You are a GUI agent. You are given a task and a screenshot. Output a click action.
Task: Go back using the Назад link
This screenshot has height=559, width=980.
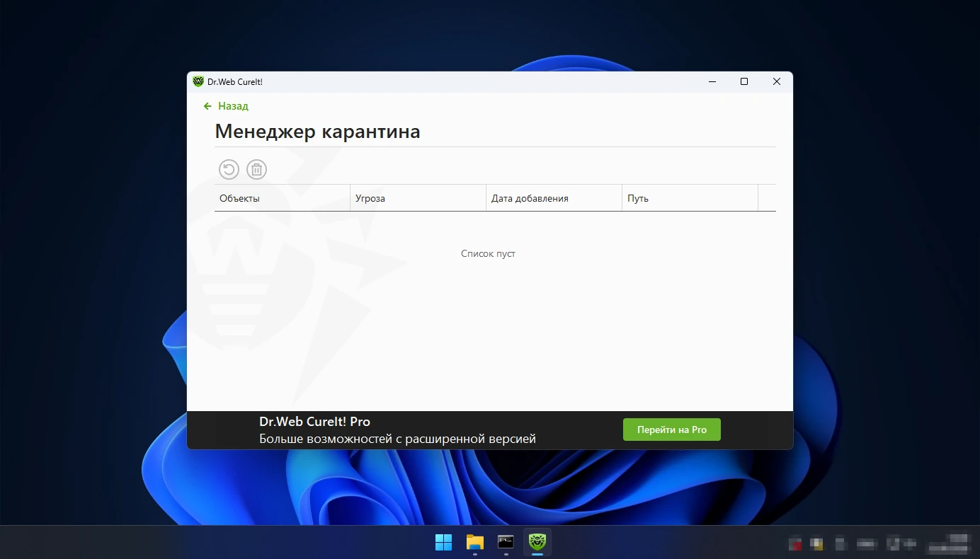pyautogui.click(x=233, y=106)
